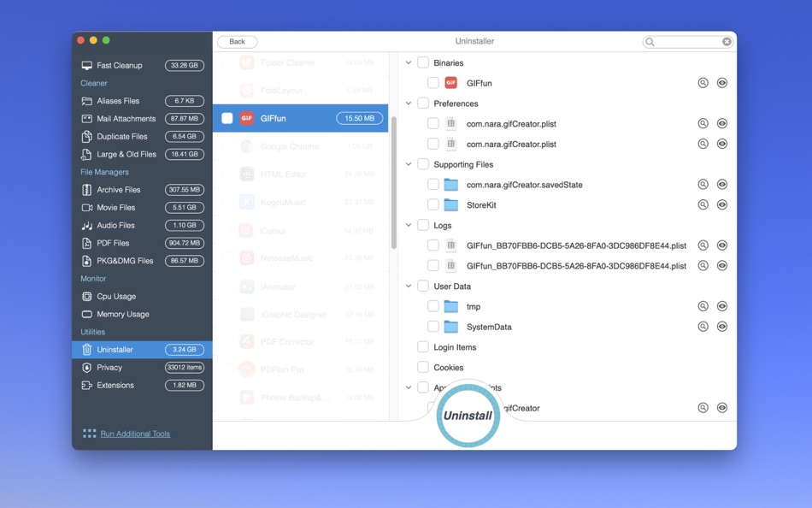The height and width of the screenshot is (508, 812).
Task: Click the Aliases Files sidebar icon
Action: [x=86, y=101]
